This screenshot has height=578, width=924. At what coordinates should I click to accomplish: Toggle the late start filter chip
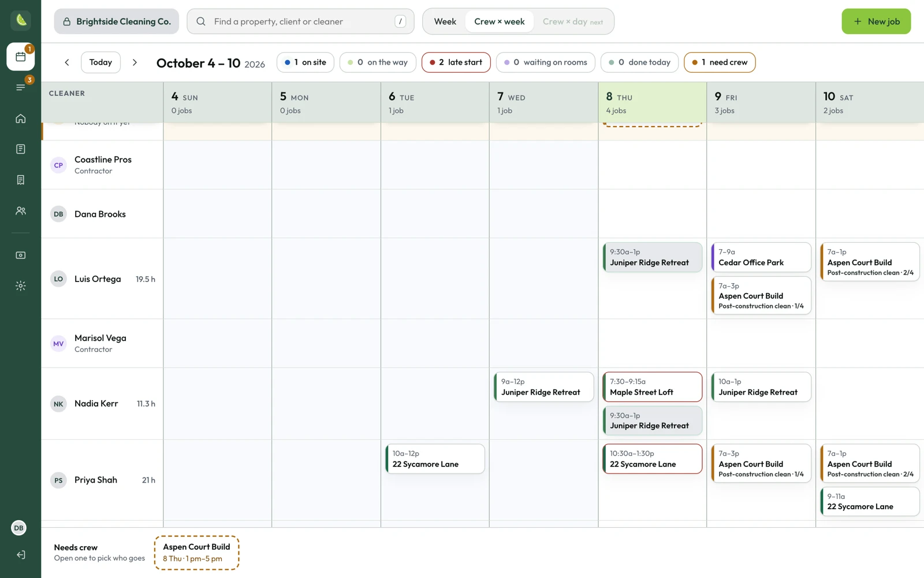pyautogui.click(x=456, y=62)
